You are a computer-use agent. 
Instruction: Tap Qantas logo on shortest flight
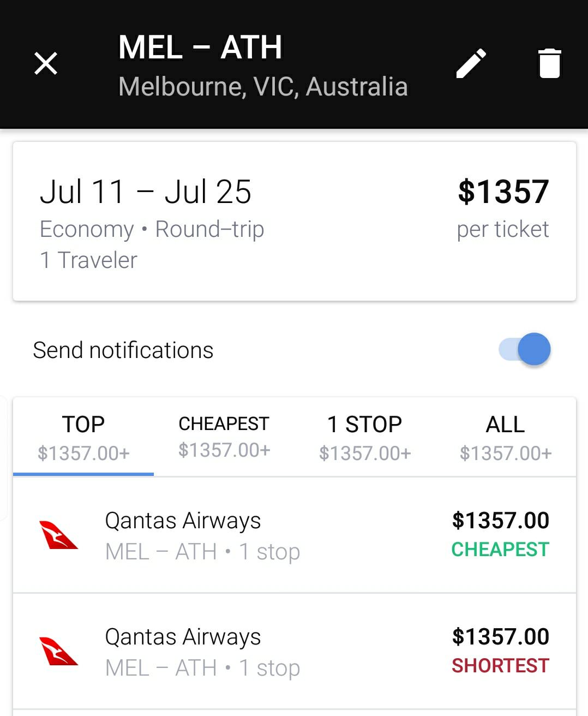(58, 651)
